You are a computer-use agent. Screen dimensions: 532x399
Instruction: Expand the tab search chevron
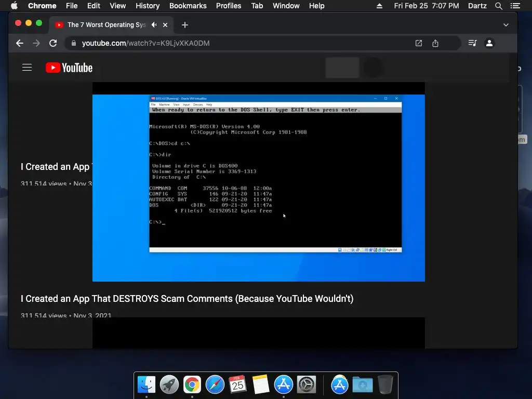[x=506, y=25]
